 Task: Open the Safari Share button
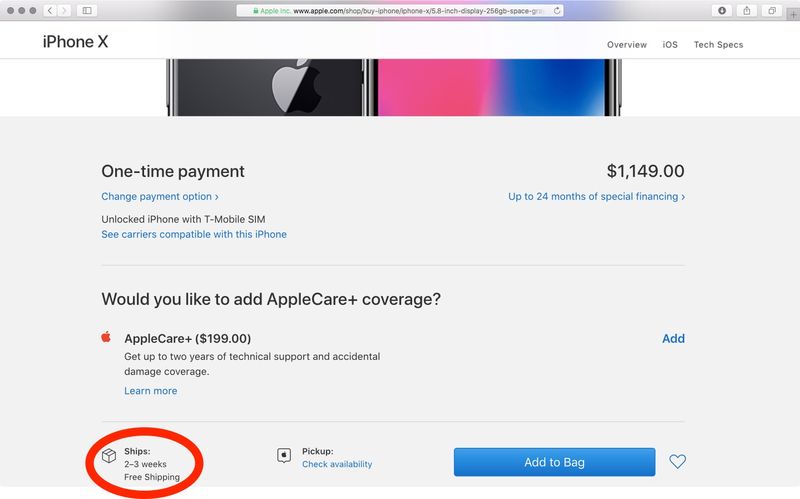(746, 10)
